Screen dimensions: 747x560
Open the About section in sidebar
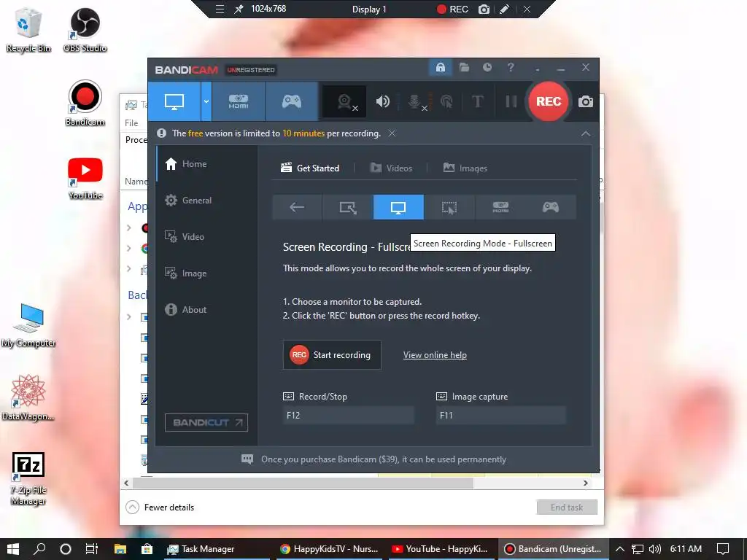coord(206,309)
